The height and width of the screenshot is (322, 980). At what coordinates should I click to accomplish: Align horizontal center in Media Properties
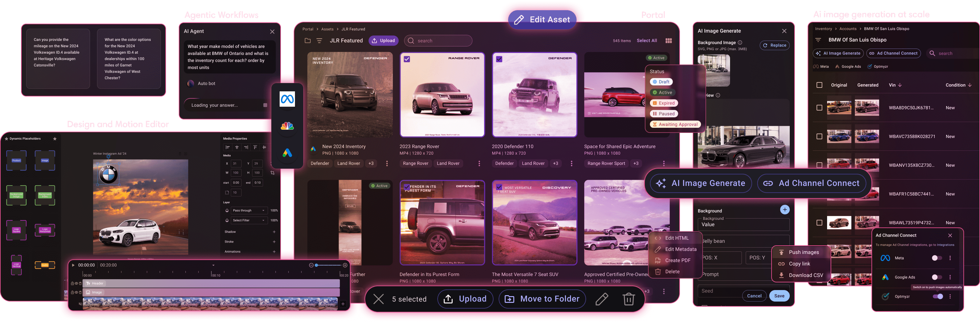(x=237, y=147)
